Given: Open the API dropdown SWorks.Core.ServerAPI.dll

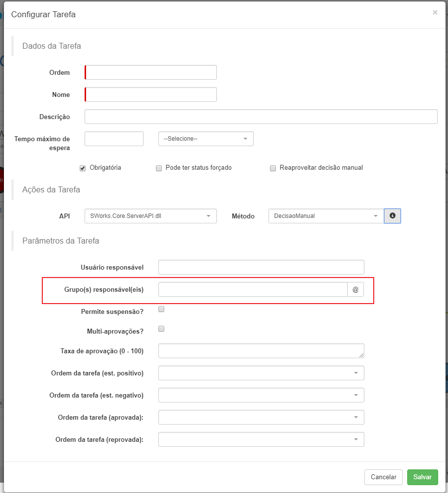Looking at the screenshot, I should (150, 216).
